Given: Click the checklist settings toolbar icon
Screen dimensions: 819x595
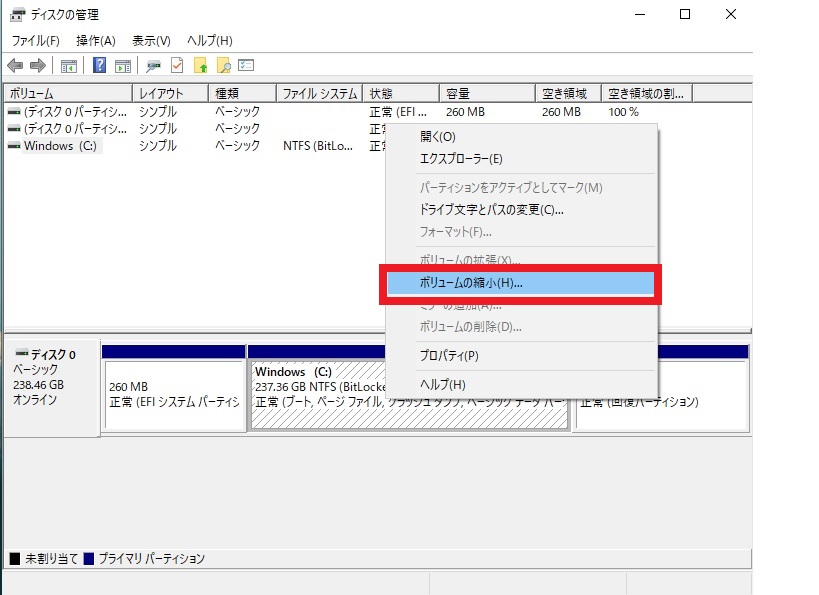Looking at the screenshot, I should point(246,66).
